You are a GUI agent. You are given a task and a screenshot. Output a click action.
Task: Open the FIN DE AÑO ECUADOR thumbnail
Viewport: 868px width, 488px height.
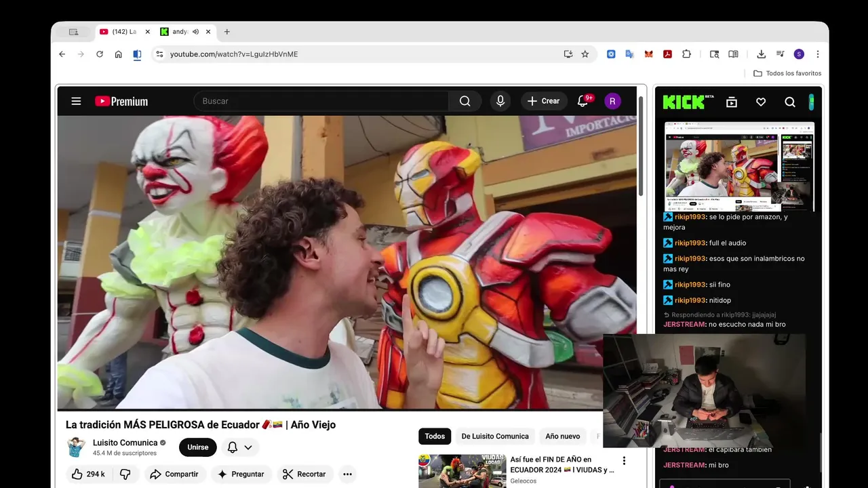462,471
